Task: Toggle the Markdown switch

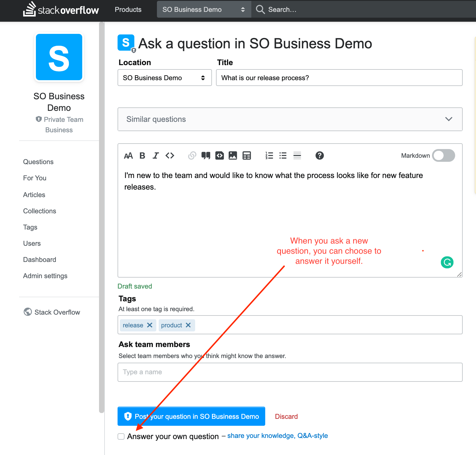Action: point(444,155)
